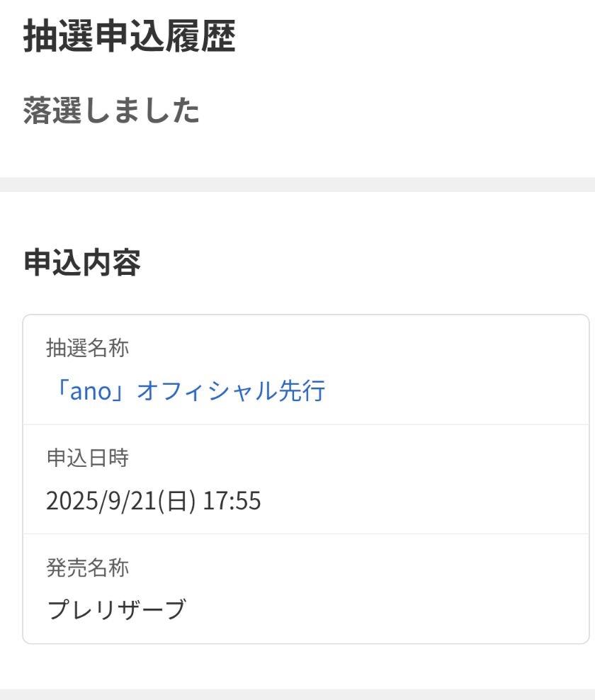Screen dimensions: 595x700
Task: Click the 申込内容 section heading
Action: point(82,263)
